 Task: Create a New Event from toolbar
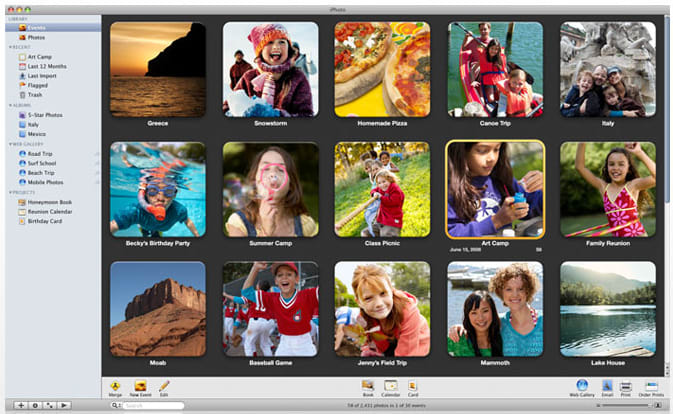point(140,386)
